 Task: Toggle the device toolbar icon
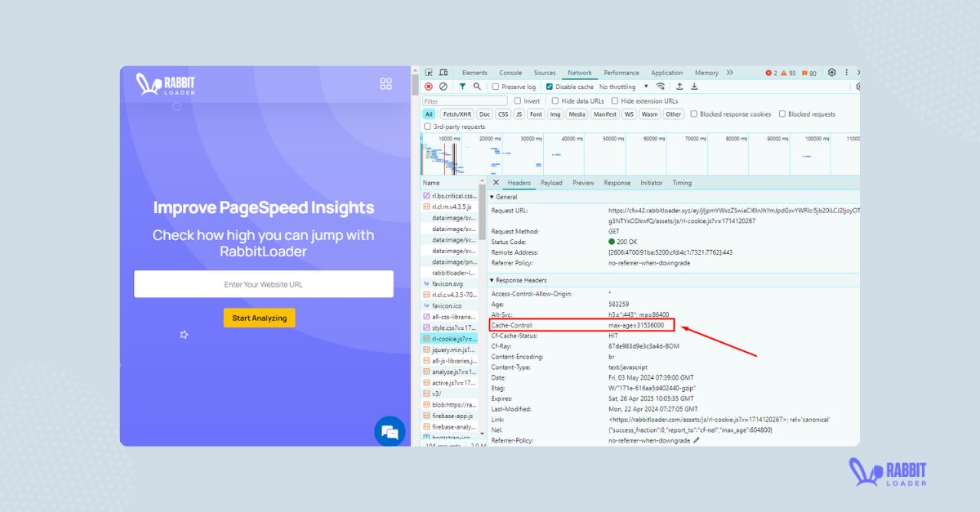(x=443, y=73)
